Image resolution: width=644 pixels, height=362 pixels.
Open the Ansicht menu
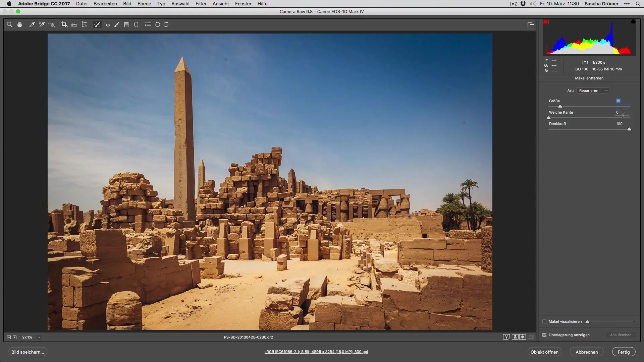click(x=221, y=4)
